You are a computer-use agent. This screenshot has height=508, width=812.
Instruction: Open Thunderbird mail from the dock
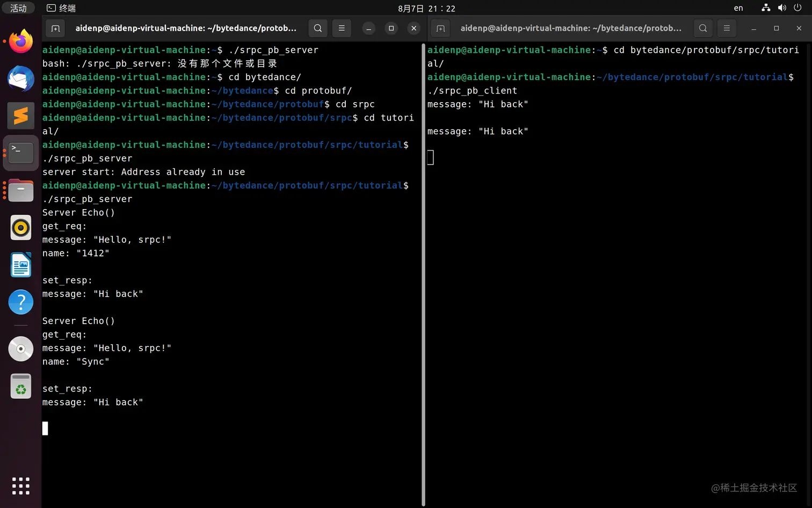pos(21,78)
